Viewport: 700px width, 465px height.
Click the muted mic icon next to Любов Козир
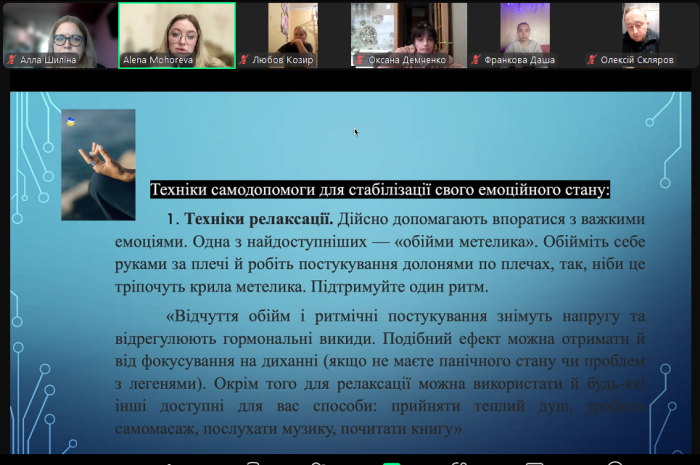tap(241, 60)
